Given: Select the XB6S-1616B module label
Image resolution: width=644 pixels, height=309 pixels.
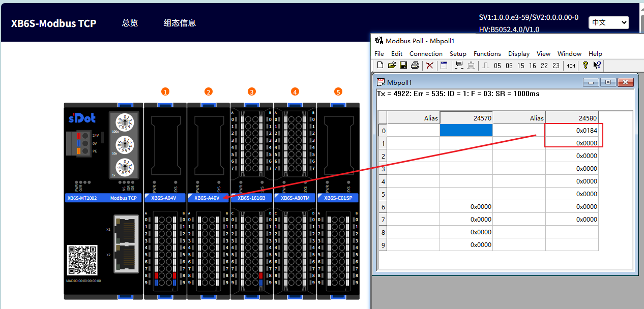Looking at the screenshot, I should pyautogui.click(x=251, y=198).
